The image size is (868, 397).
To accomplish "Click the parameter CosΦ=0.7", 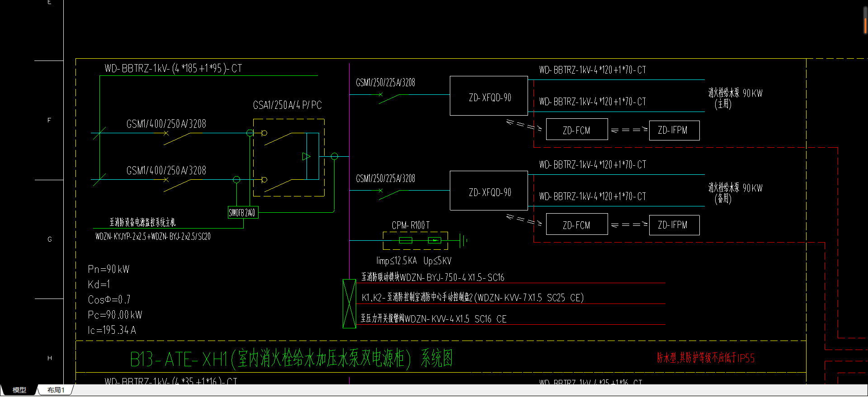I will point(109,299).
